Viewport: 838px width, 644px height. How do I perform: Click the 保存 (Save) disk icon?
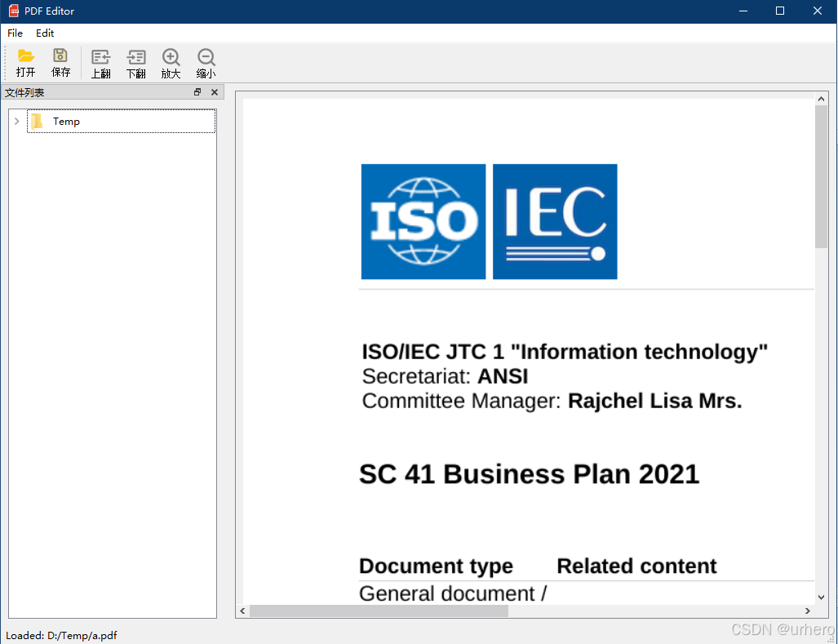tap(60, 63)
